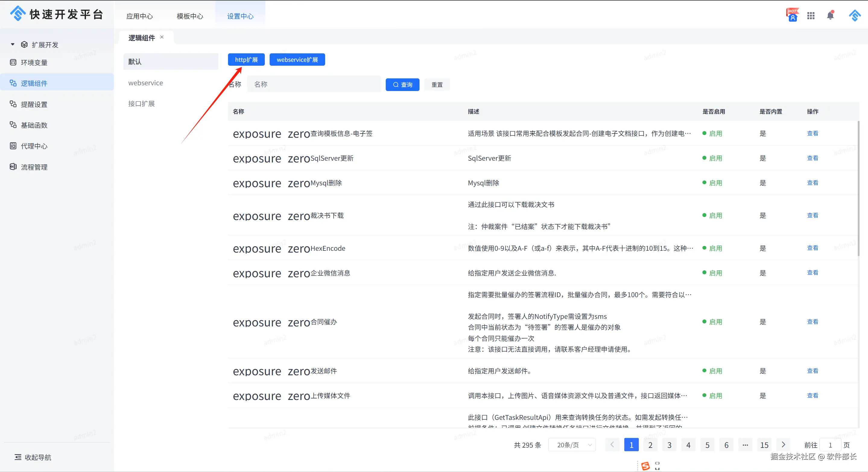Open 代理中心 from sidebar
Viewport: 868px width, 472px height.
click(x=34, y=146)
